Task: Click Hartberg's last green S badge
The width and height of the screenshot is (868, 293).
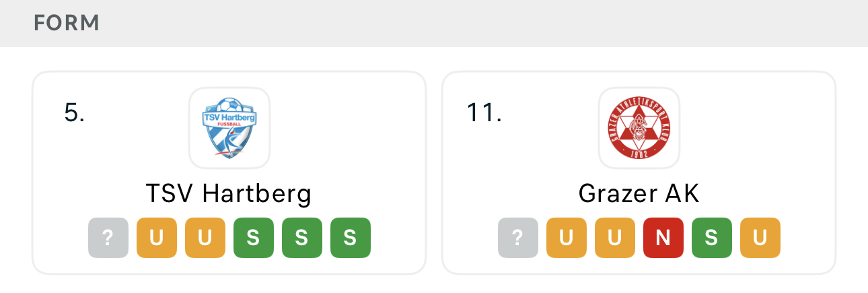Action: point(351,238)
